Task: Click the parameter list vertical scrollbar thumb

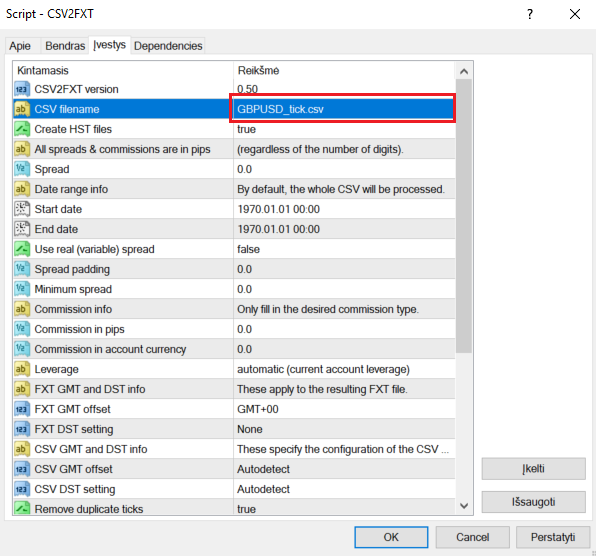Action: tap(464, 216)
